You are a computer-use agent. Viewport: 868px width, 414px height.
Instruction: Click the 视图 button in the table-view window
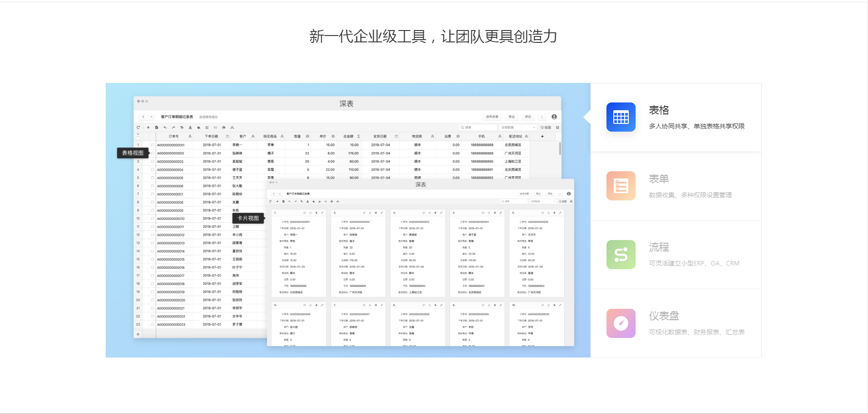click(x=546, y=128)
